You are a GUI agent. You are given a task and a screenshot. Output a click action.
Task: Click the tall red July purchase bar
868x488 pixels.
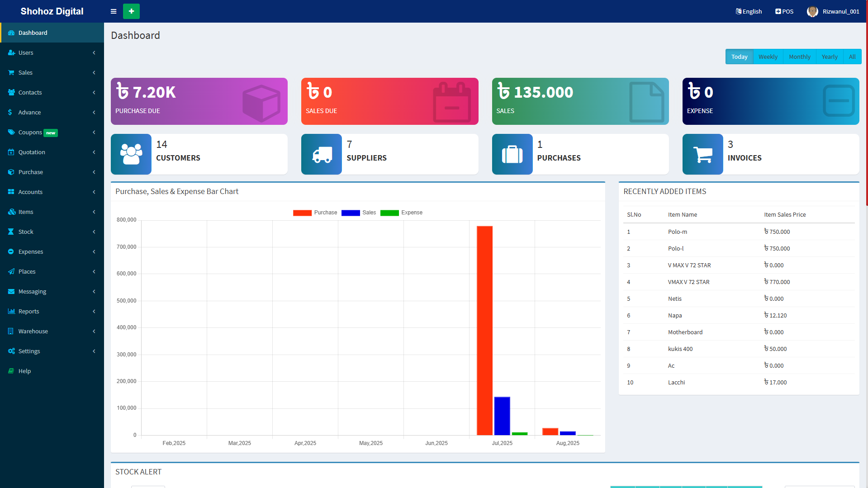484,330
